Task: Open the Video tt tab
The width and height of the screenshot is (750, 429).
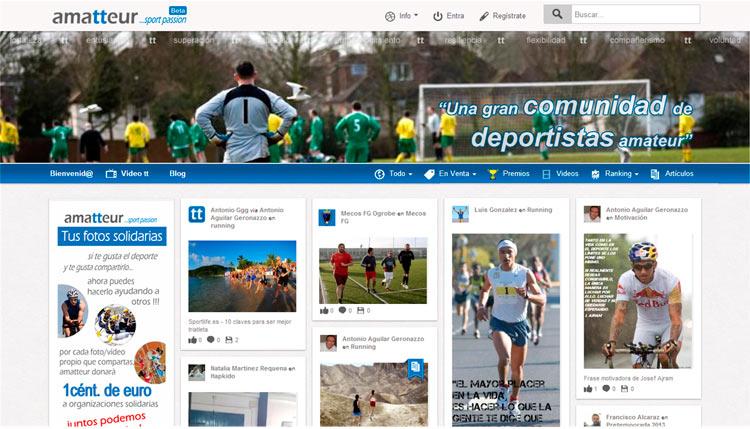Action: coord(135,174)
